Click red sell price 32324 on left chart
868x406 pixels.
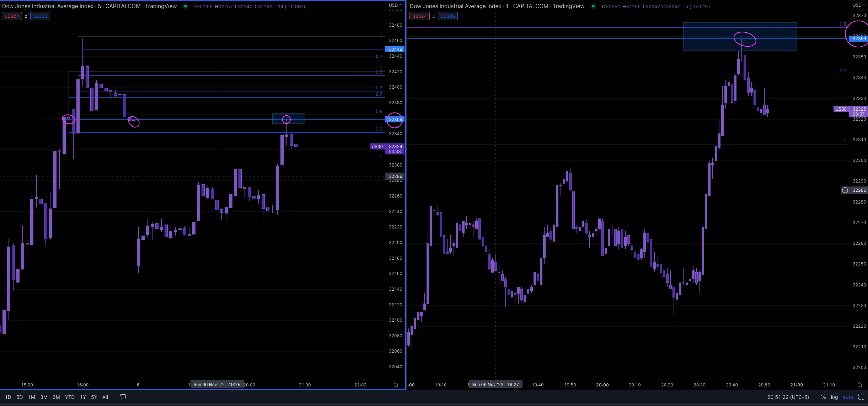coord(12,16)
